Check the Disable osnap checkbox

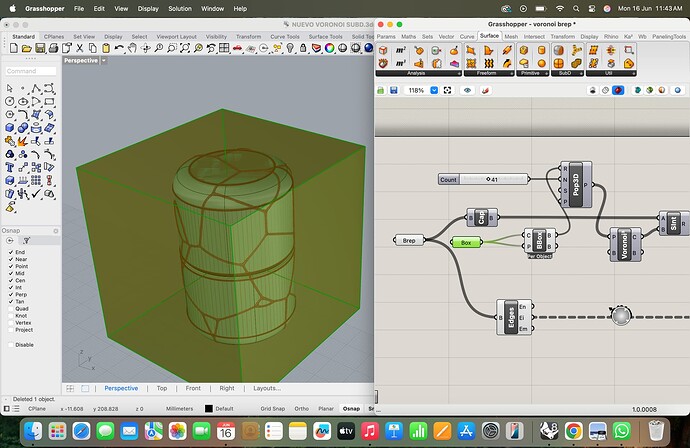pos(10,344)
